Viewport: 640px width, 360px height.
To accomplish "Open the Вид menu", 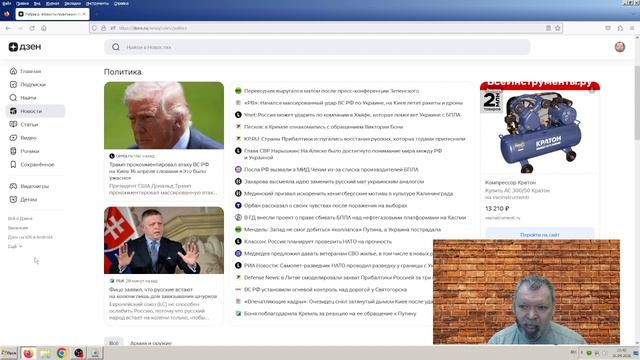I will pyautogui.click(x=37, y=3).
